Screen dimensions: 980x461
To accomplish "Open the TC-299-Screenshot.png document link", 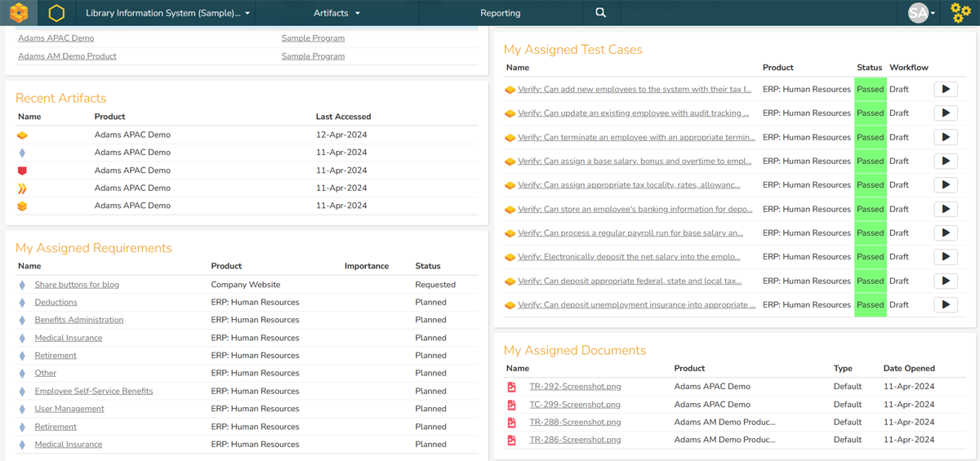I will 575,405.
